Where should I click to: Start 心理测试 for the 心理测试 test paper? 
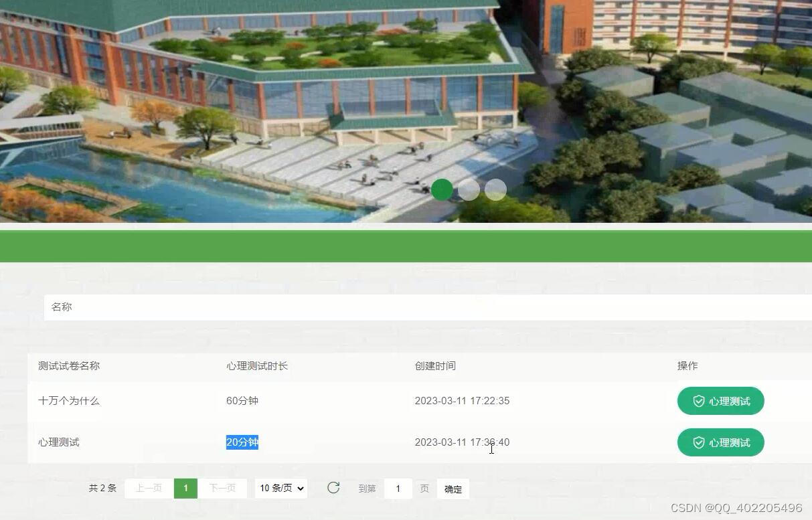(720, 442)
